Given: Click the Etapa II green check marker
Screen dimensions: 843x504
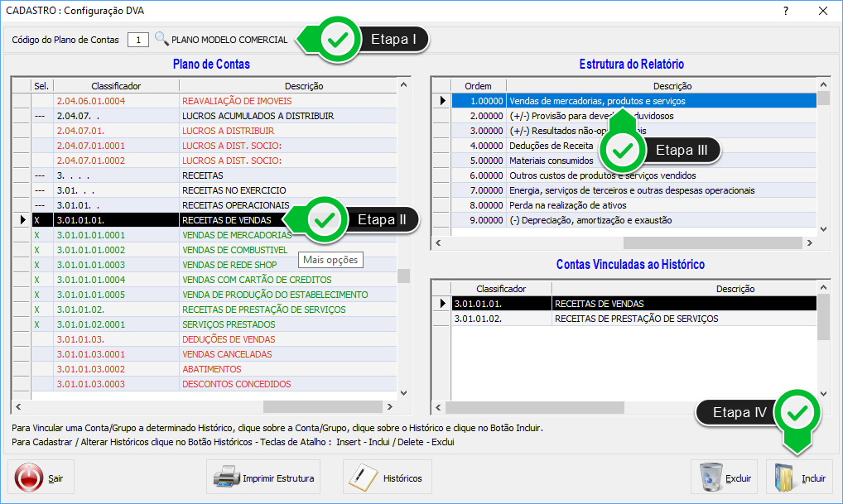Looking at the screenshot, I should [325, 220].
